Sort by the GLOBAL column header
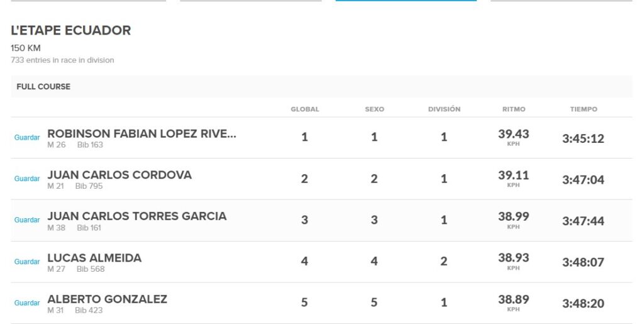This screenshot has width=644, height=324. (305, 109)
